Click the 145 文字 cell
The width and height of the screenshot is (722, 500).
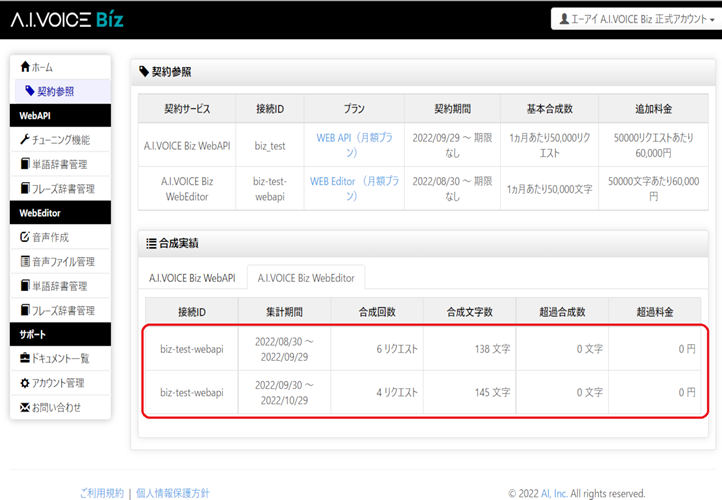point(470,392)
